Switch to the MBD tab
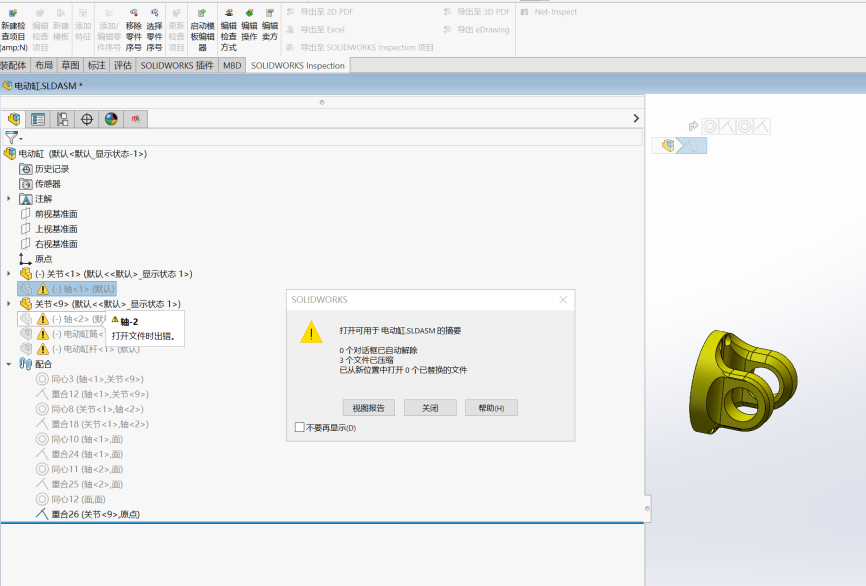Viewport: 866px width, 586px height. [x=232, y=65]
